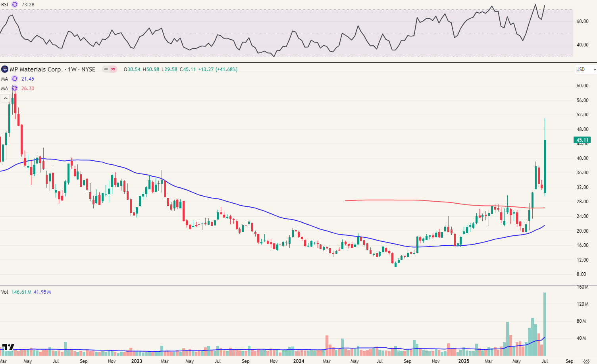Click the volume average value 41.95M
597x364 pixels.
pyautogui.click(x=42, y=292)
